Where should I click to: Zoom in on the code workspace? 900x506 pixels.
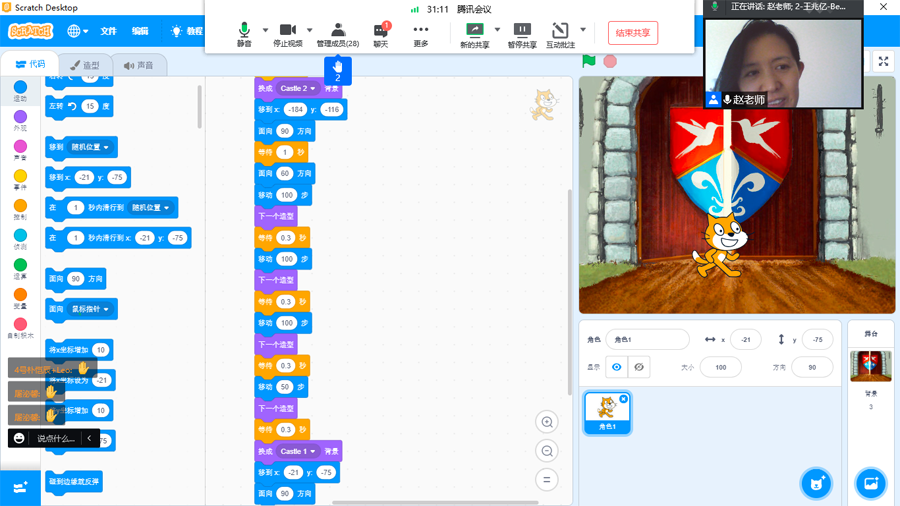[x=547, y=422]
